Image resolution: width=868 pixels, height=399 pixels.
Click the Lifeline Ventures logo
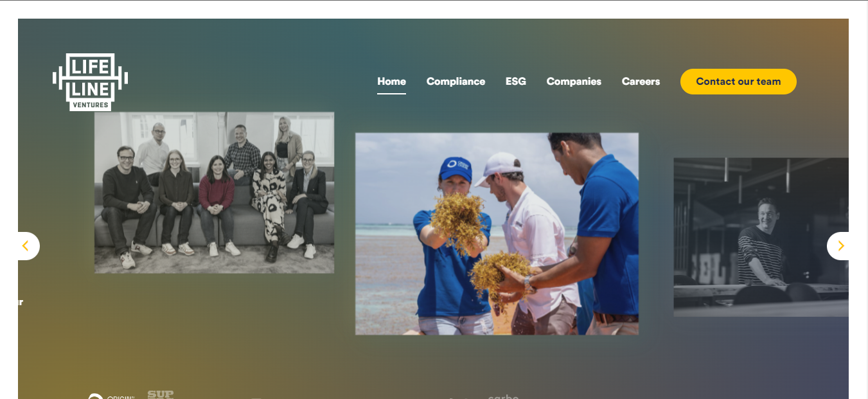(90, 82)
